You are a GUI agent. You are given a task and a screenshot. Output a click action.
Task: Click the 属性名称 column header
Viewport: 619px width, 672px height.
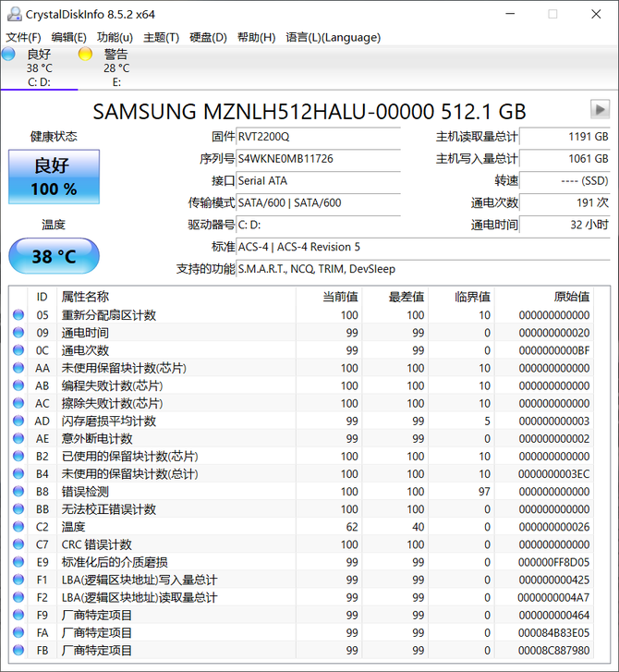(x=176, y=297)
